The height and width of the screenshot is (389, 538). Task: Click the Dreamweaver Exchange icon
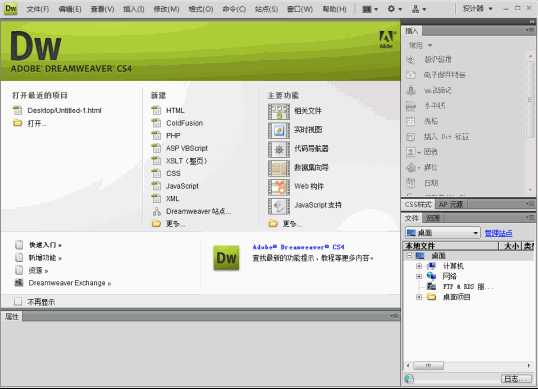tap(19, 283)
